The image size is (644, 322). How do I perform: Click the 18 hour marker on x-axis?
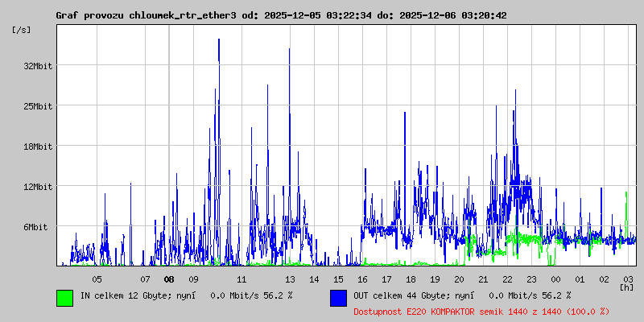point(411,279)
